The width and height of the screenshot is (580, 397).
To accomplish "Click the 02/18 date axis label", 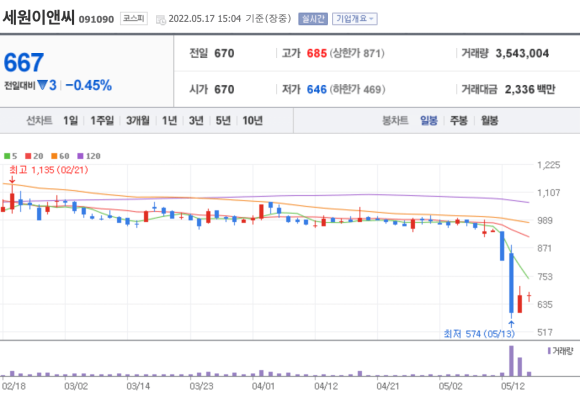I will (14, 386).
